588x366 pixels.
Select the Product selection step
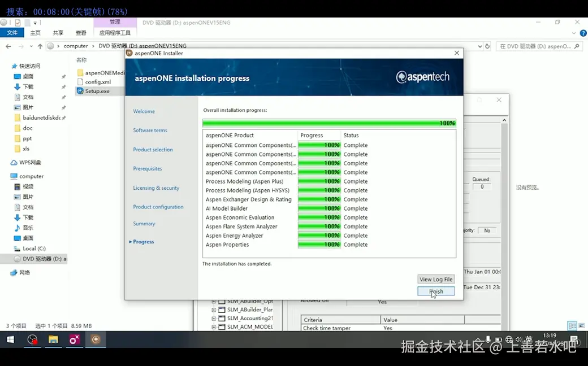[x=153, y=150]
